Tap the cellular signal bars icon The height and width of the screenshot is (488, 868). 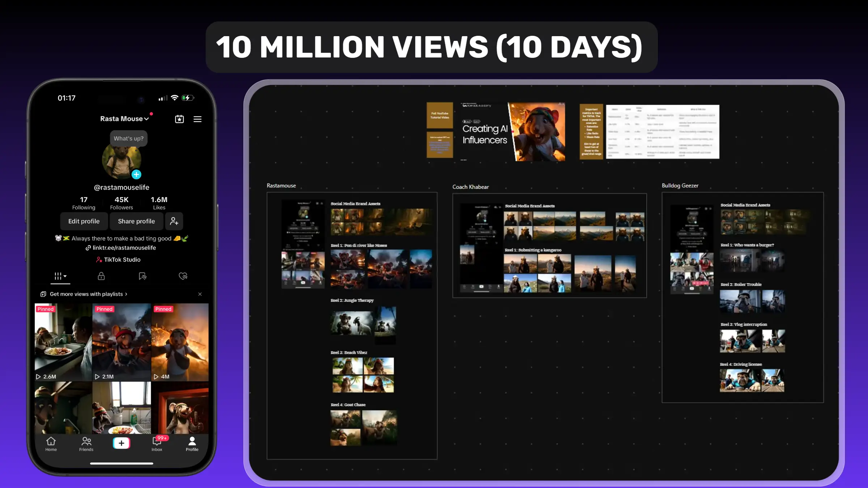(x=163, y=98)
